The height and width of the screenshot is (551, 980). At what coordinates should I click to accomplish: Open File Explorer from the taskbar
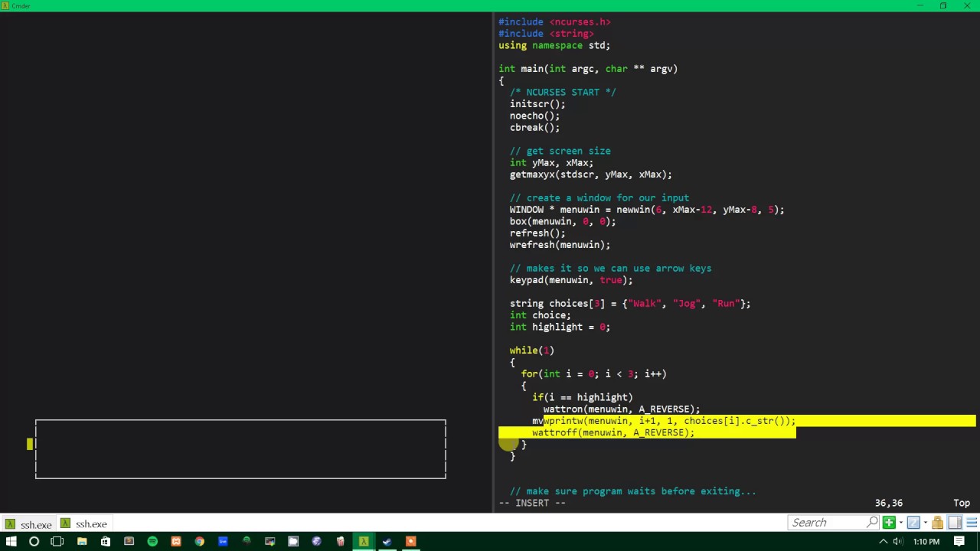[82, 542]
